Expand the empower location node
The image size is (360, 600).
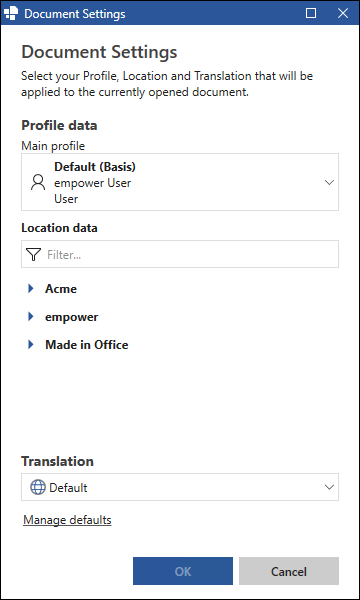31,316
